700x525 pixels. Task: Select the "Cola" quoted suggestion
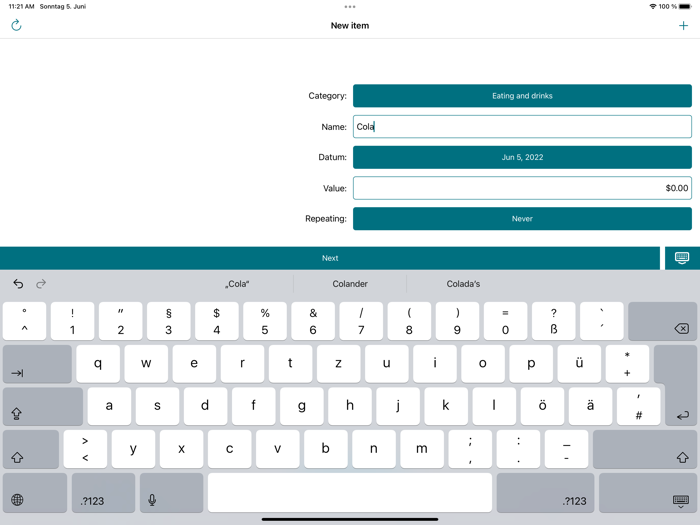click(237, 284)
